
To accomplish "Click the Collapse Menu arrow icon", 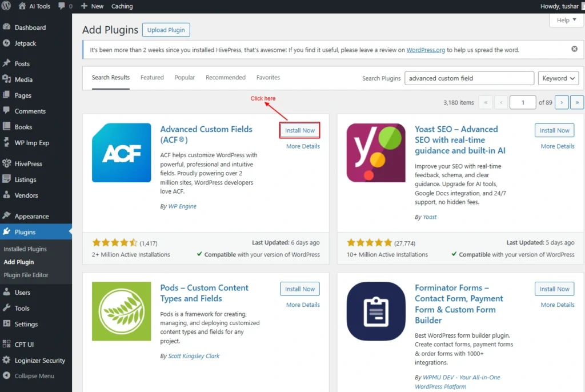I will [6, 376].
